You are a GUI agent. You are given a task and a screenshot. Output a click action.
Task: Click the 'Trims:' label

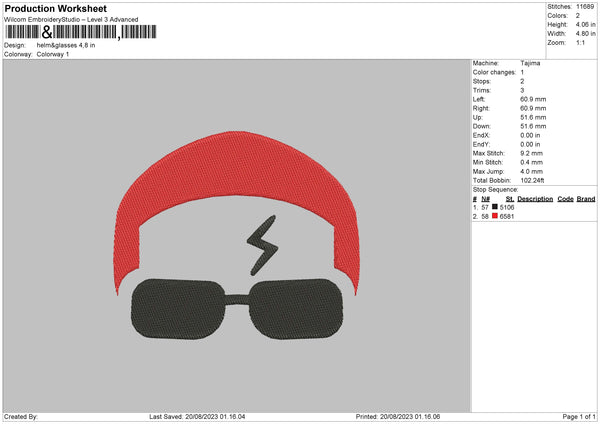pyautogui.click(x=481, y=90)
